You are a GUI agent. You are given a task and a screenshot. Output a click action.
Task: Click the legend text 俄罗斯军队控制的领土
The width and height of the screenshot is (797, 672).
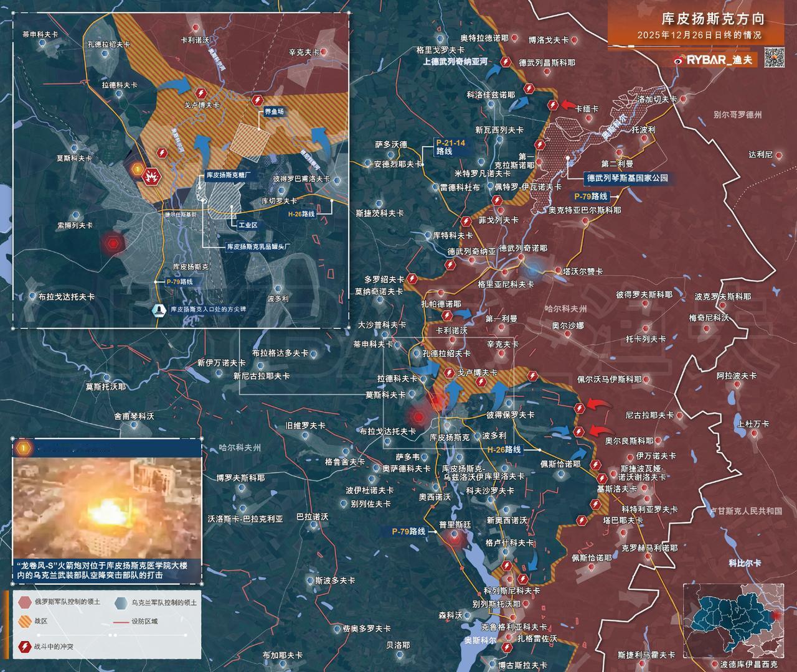68,602
